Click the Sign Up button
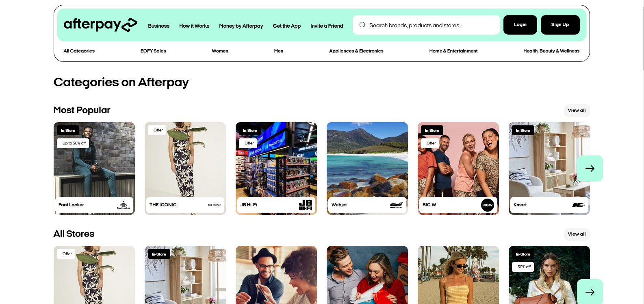Image resolution: width=644 pixels, height=304 pixels. [x=560, y=25]
